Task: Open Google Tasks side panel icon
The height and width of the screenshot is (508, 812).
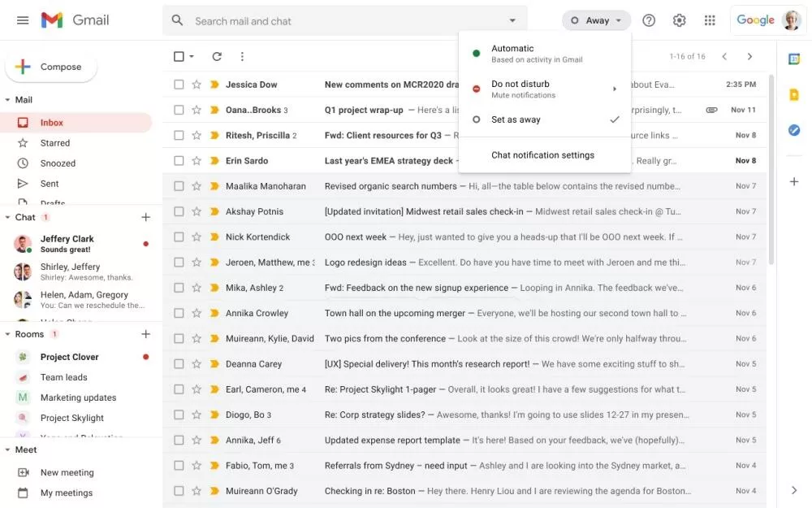Action: 794,130
